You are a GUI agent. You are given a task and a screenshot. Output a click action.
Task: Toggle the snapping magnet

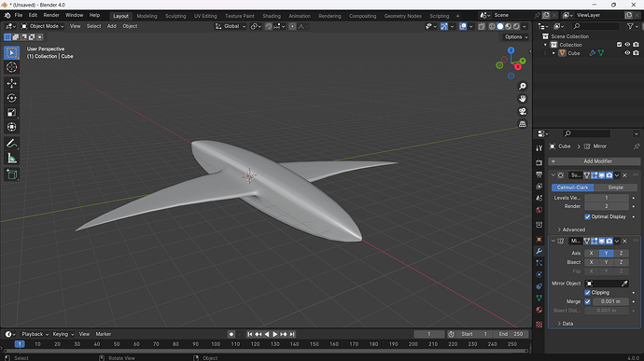(x=268, y=26)
